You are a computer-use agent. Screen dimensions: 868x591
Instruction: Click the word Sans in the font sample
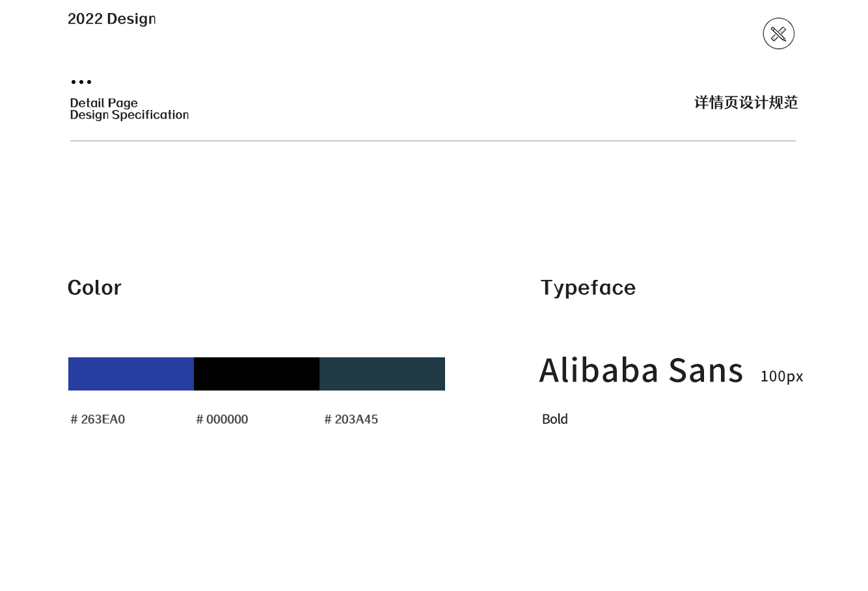tap(705, 370)
